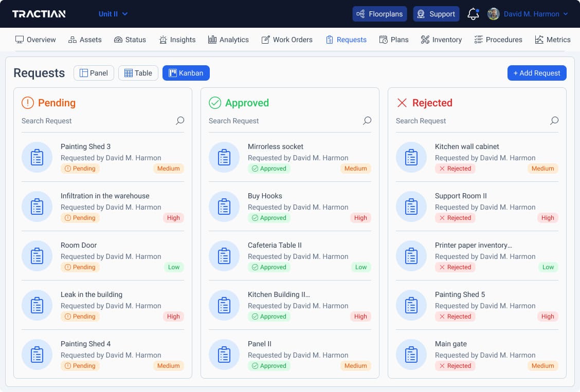Click the clipboard icon for Cafeteria Table II
This screenshot has width=580, height=392.
[224, 256]
